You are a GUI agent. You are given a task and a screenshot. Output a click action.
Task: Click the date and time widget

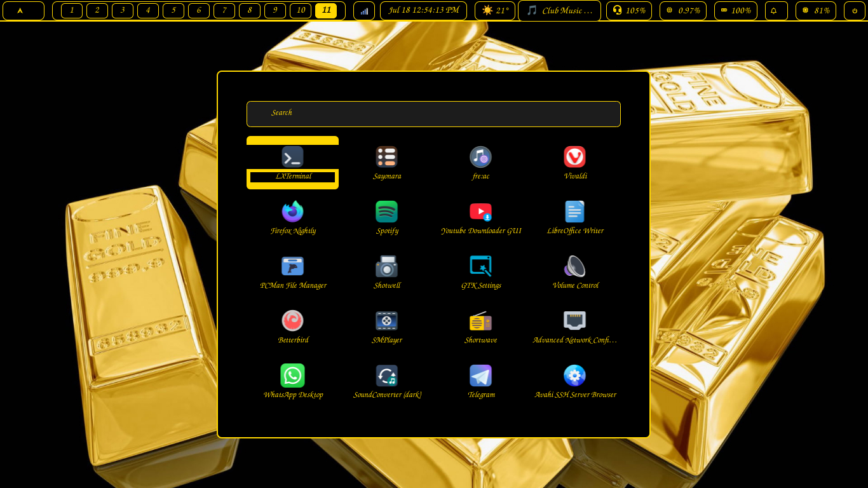[x=423, y=11]
